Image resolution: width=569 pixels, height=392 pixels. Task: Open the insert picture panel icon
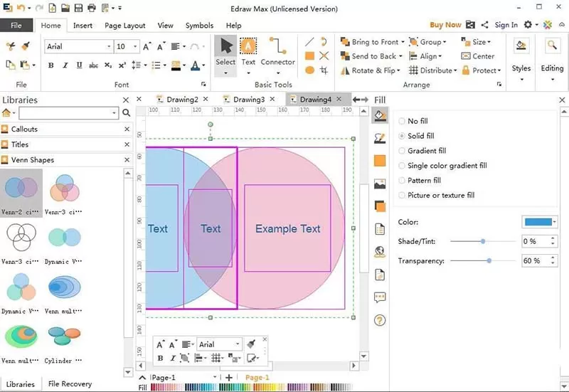pyautogui.click(x=380, y=184)
